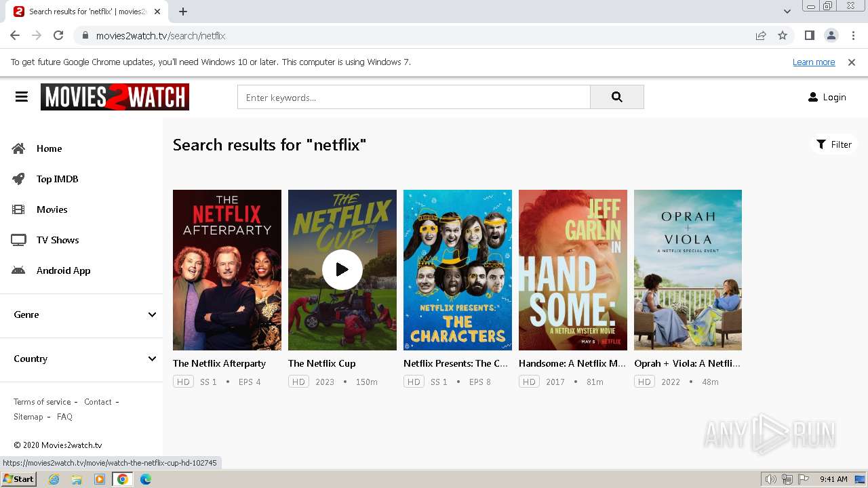Click the share page icon in address bar
The width and height of the screenshot is (868, 488).
(761, 35)
